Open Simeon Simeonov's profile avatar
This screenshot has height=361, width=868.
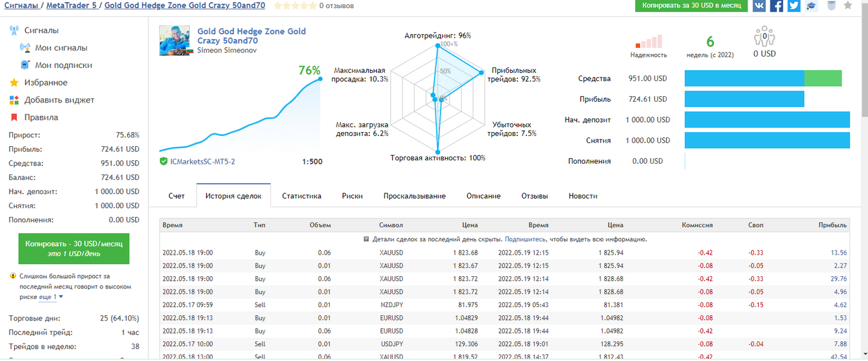point(175,40)
